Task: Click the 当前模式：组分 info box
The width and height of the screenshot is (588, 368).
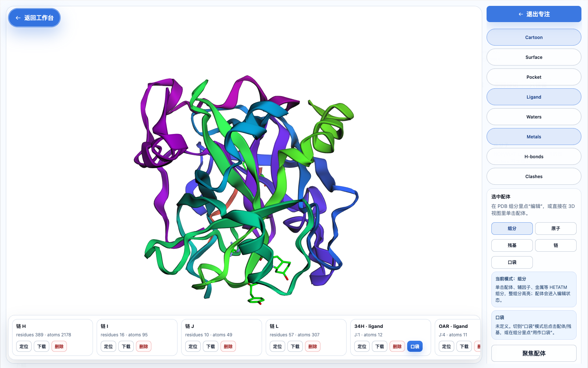Action: [x=534, y=289]
